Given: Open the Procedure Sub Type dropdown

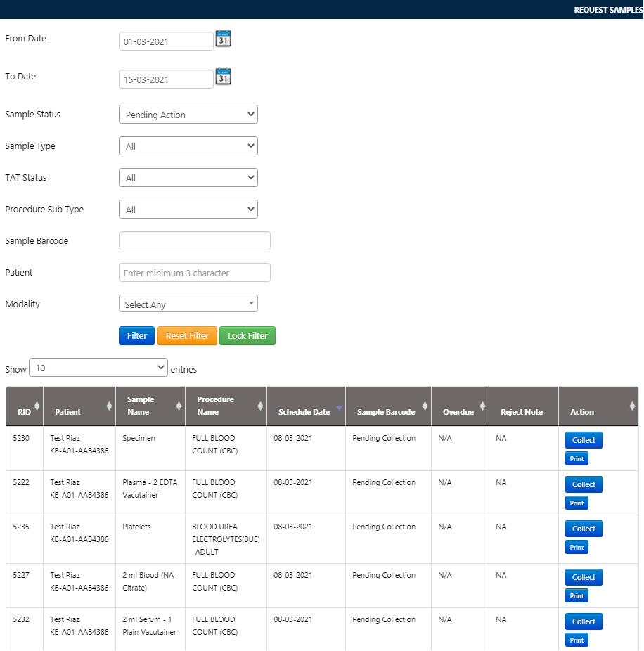Looking at the screenshot, I should click(188, 210).
